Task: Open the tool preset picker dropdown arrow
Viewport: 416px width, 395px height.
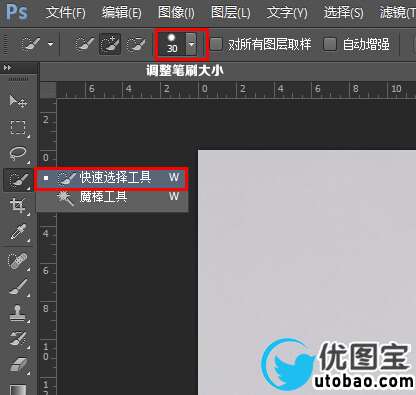Action: (51, 44)
